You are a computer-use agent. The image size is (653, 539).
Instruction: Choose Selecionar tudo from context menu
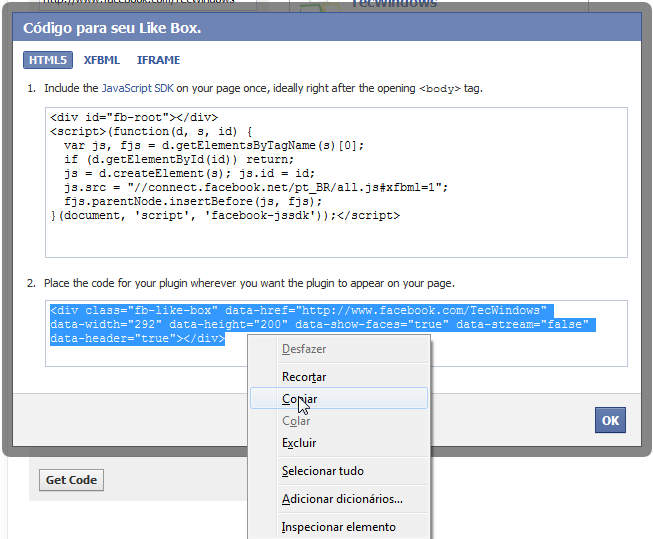click(322, 471)
